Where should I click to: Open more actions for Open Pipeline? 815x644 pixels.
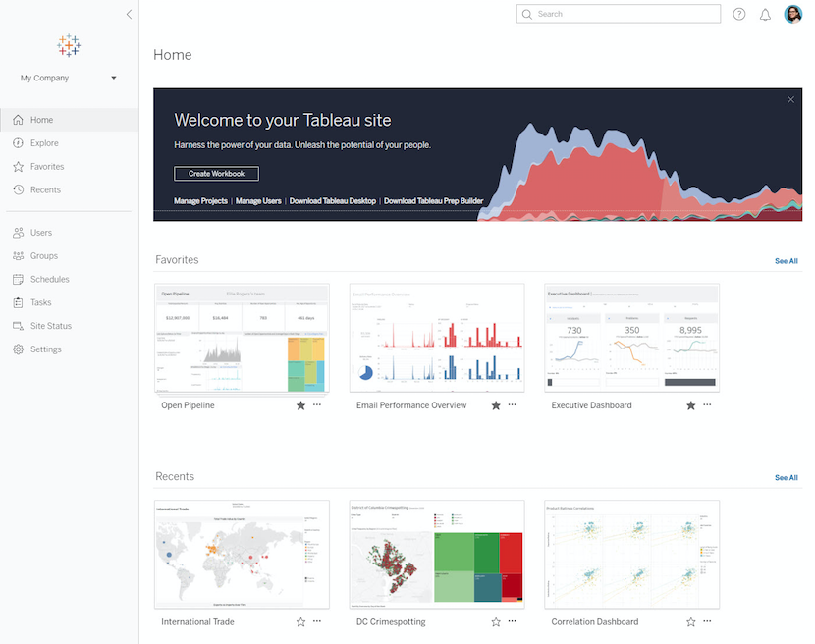(317, 404)
